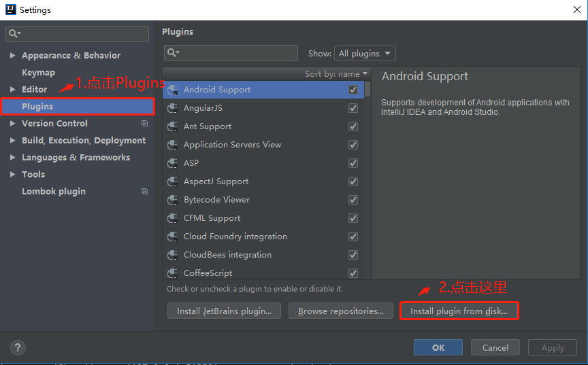Toggle the ASP plugin checkbox
This screenshot has width=588, height=365.
pyautogui.click(x=353, y=163)
